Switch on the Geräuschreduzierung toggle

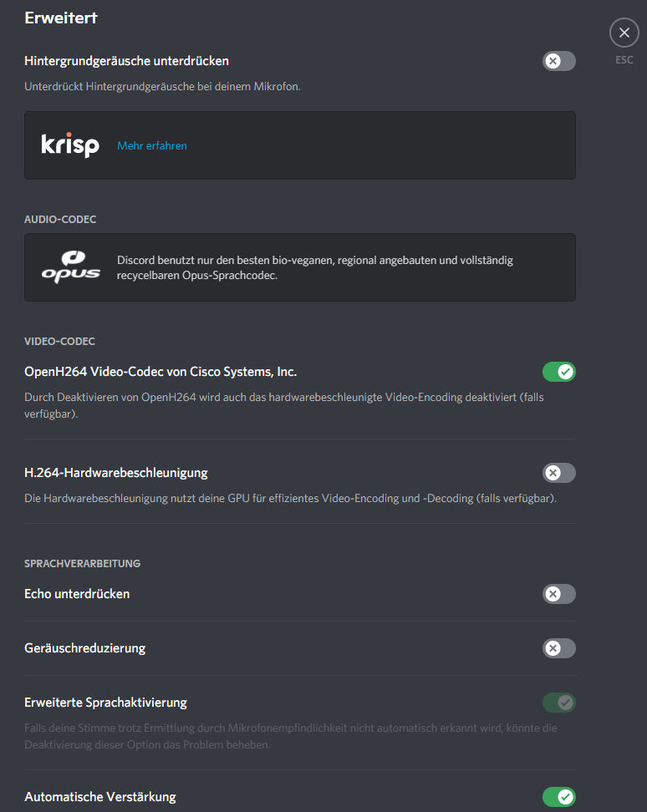(558, 648)
